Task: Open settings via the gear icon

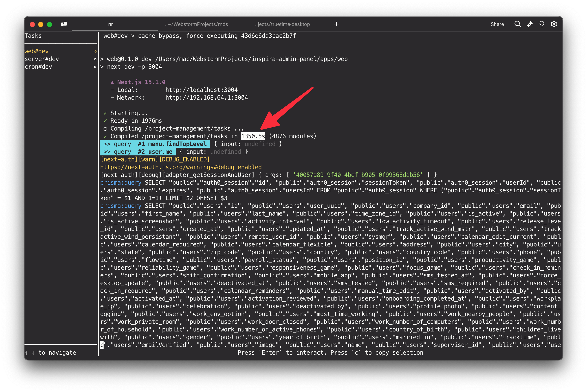Action: pyautogui.click(x=554, y=24)
